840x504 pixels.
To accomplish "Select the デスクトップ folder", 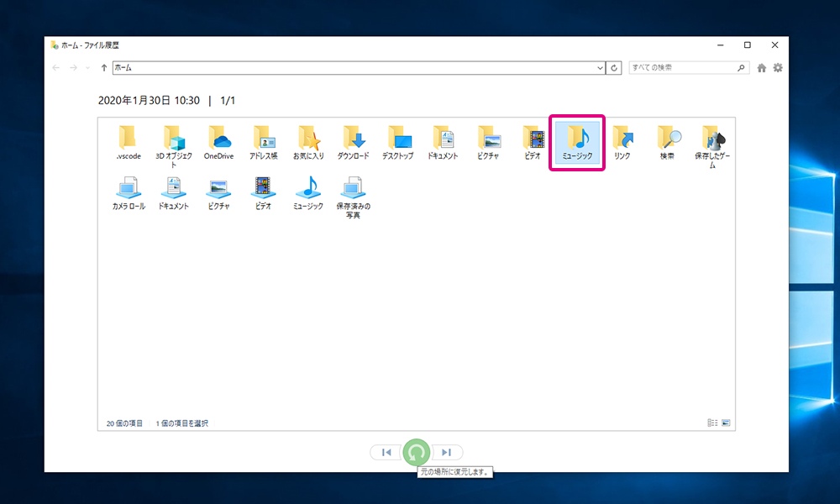I will [398, 142].
